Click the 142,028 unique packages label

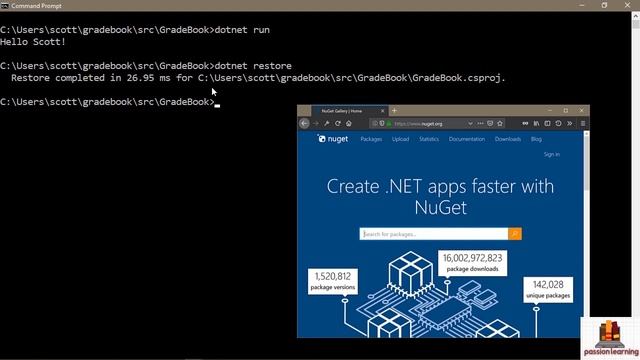[548, 290]
